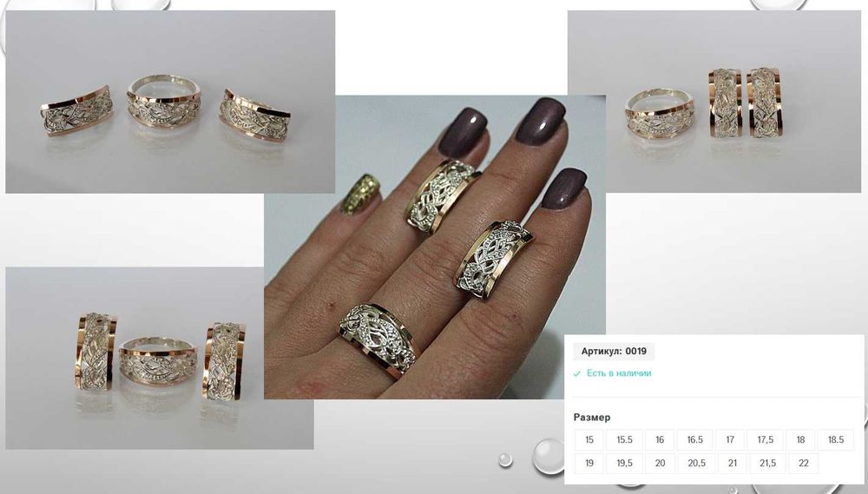
Task: Open the top-left ring set photo
Action: (170, 102)
